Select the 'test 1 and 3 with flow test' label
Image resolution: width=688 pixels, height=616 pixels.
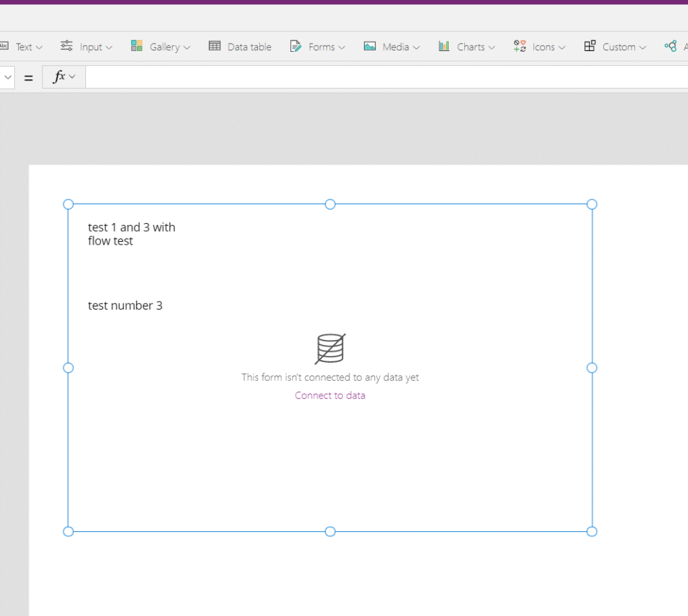pos(131,234)
